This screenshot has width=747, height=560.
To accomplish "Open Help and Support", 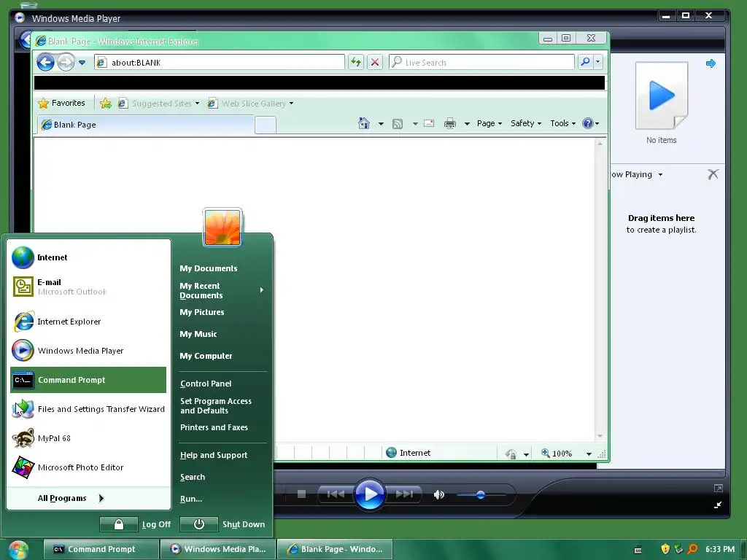I will 214,455.
